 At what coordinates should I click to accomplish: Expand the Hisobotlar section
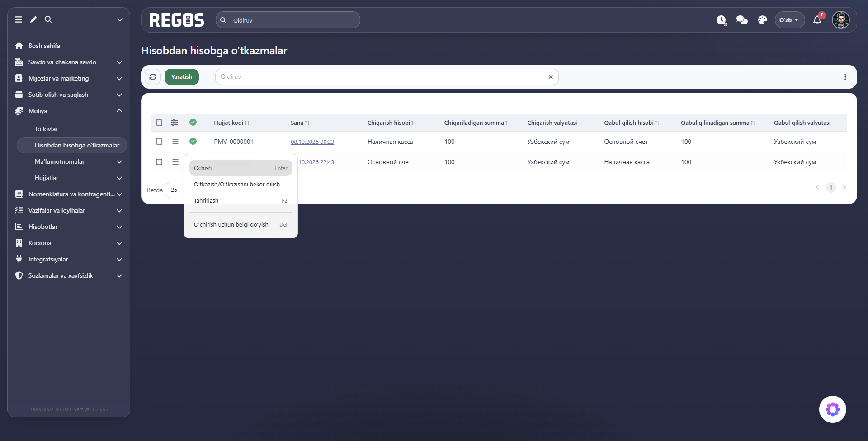(69, 227)
